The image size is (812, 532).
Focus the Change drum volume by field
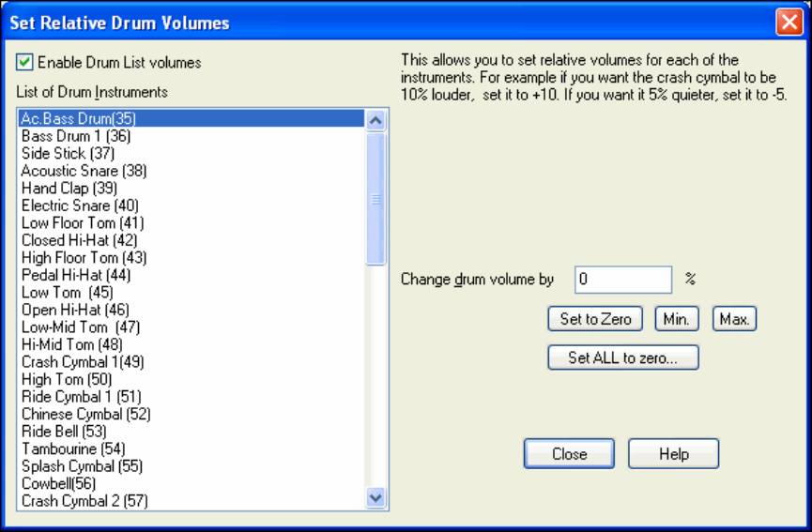[x=623, y=280]
